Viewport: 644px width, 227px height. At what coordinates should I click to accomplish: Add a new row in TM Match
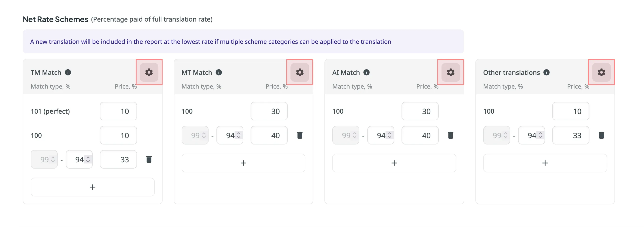92,187
